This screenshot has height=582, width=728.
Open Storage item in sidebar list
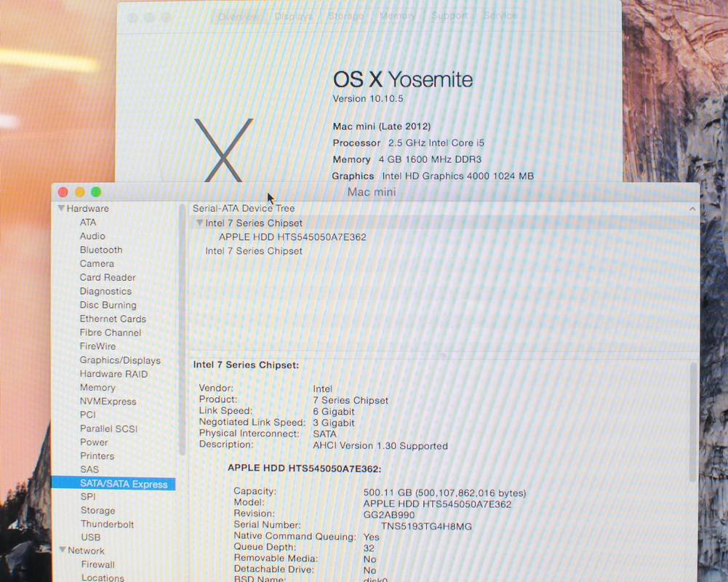pos(98,511)
